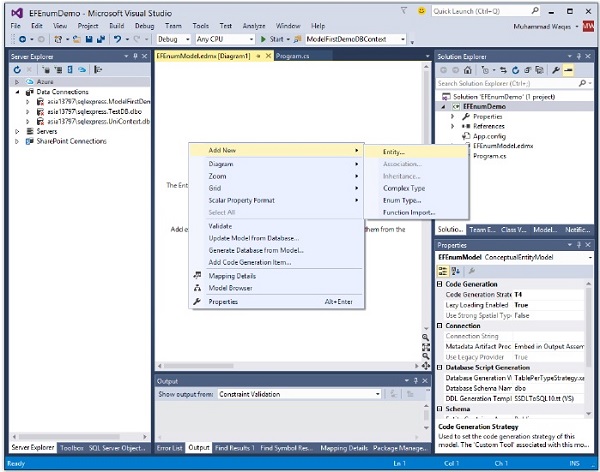Screen dimensions: 600x472
Task: Click pan navigator icon at diagram corner
Action: [x=426, y=366]
